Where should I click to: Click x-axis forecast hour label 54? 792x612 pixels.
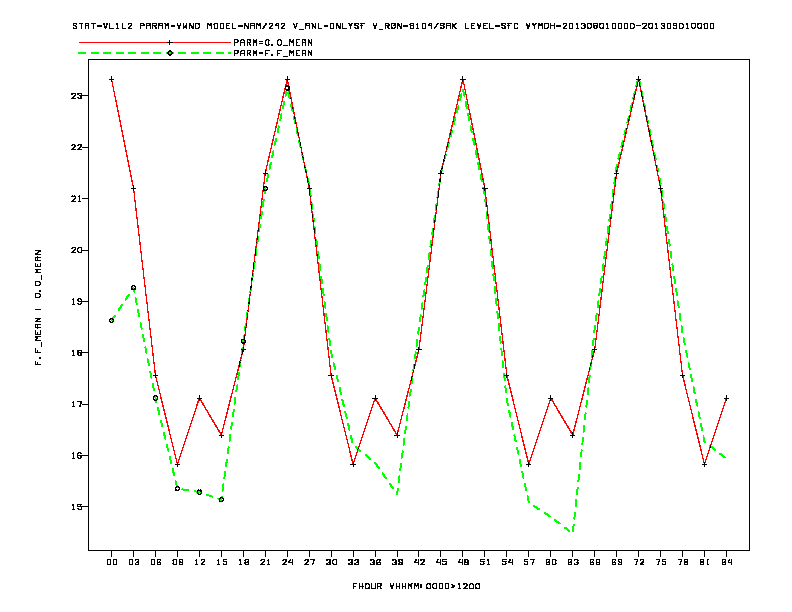pos(507,562)
